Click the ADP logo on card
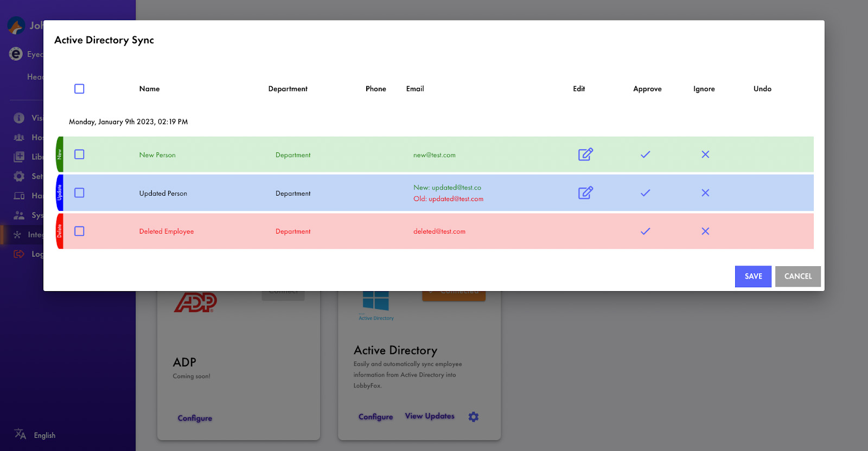This screenshot has width=868, height=451. coord(195,302)
